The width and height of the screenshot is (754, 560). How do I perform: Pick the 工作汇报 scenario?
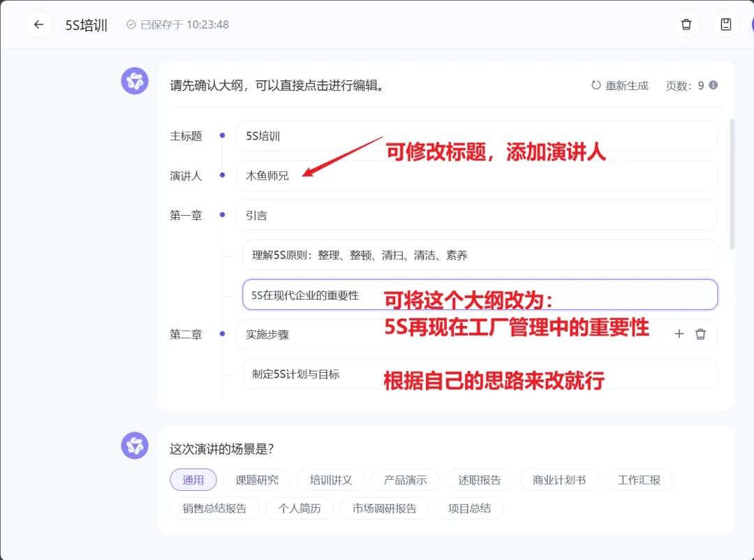pos(639,480)
